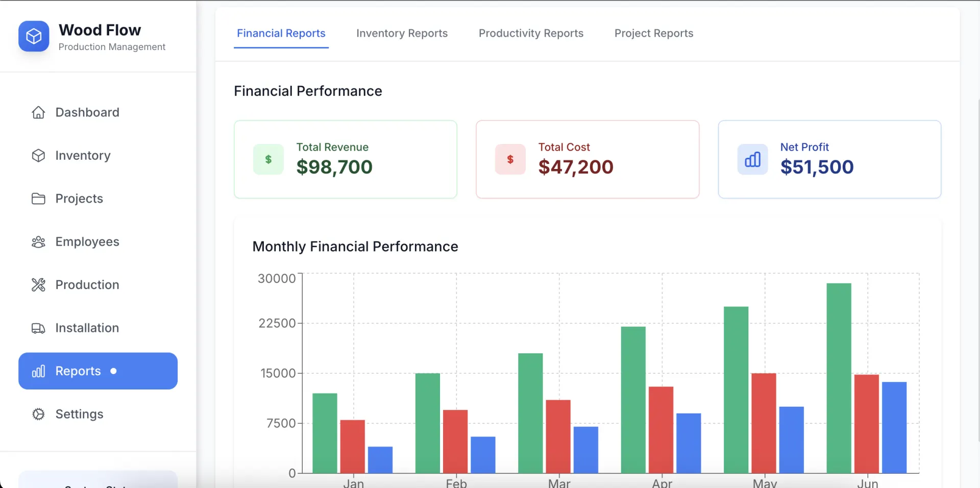
Task: Click the Wood Flow cube logo icon
Action: point(34,36)
